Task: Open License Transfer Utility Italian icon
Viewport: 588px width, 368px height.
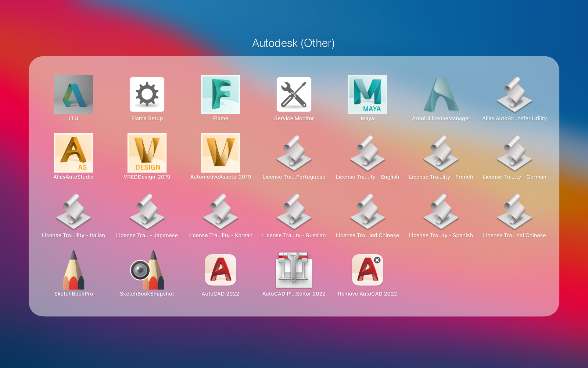Action: click(x=73, y=211)
